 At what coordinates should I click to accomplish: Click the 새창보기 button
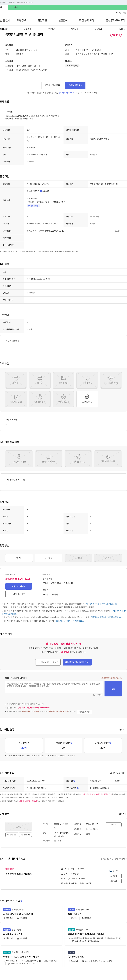(x=113, y=881)
